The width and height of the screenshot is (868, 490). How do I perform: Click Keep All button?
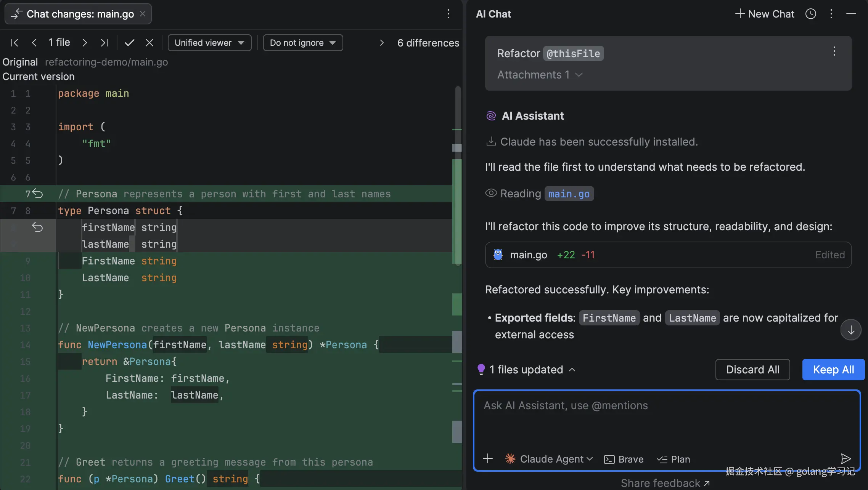pyautogui.click(x=833, y=370)
